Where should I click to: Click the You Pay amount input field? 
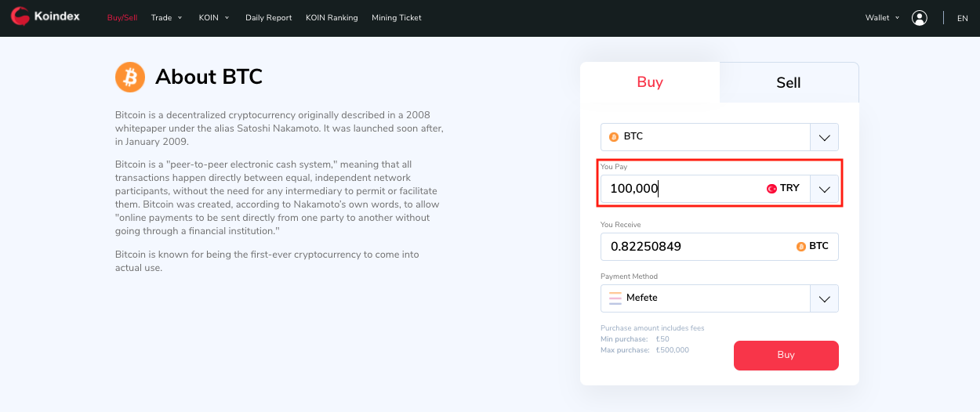click(x=682, y=189)
